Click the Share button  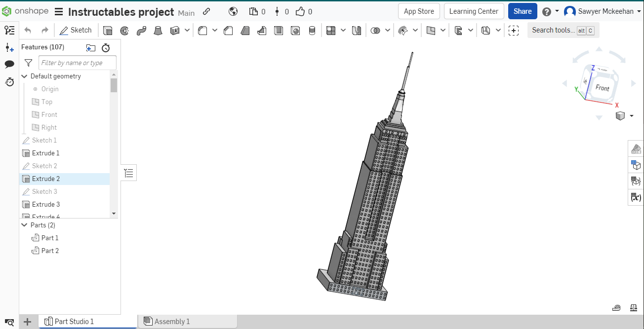[523, 11]
